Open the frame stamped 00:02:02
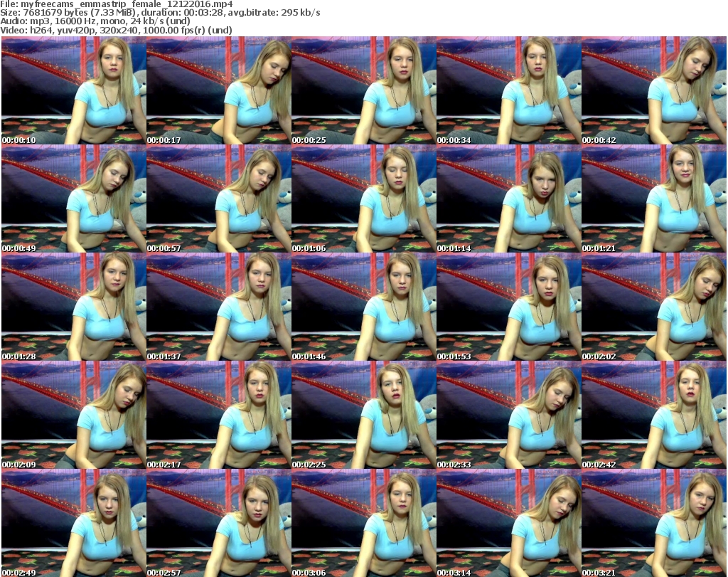The width and height of the screenshot is (728, 577). pyautogui.click(x=654, y=307)
